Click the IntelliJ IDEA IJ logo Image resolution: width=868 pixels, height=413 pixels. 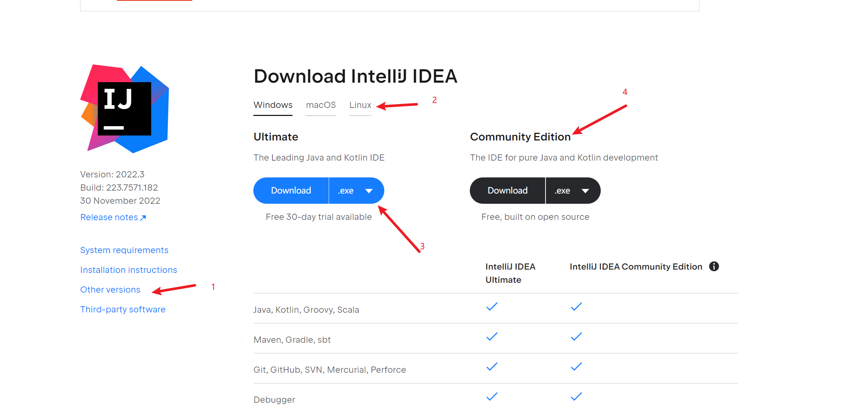coord(124,109)
